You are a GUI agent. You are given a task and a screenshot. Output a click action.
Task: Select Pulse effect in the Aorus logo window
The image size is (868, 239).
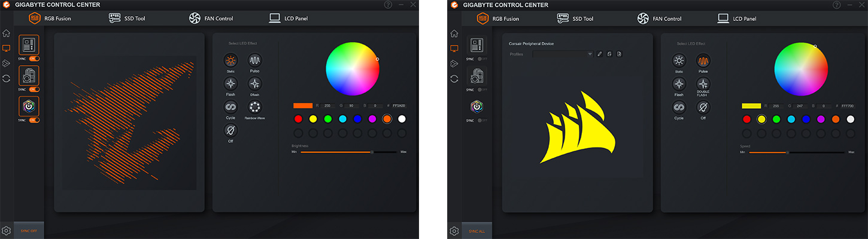pos(255,60)
